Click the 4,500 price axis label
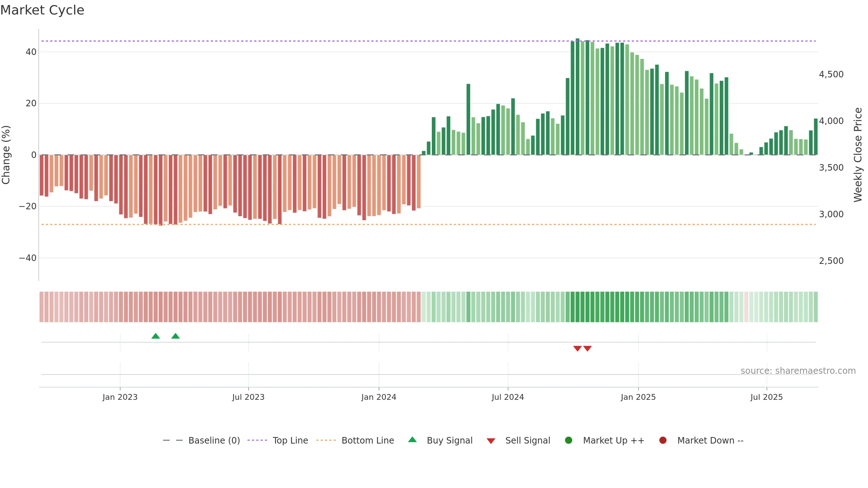 click(831, 74)
